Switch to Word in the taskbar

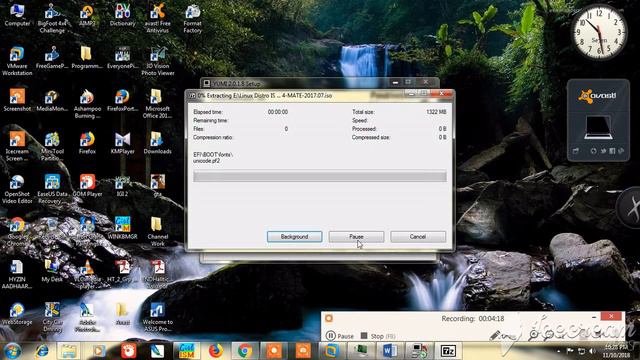pos(390,351)
